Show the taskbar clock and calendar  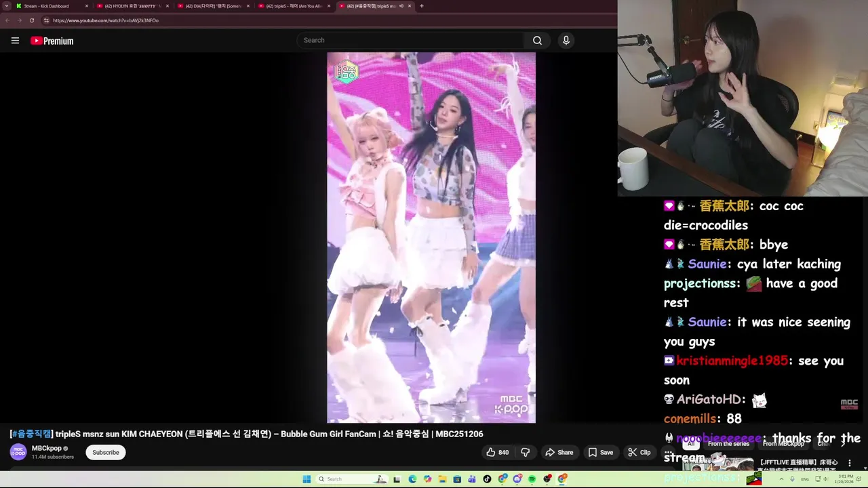[x=845, y=479]
